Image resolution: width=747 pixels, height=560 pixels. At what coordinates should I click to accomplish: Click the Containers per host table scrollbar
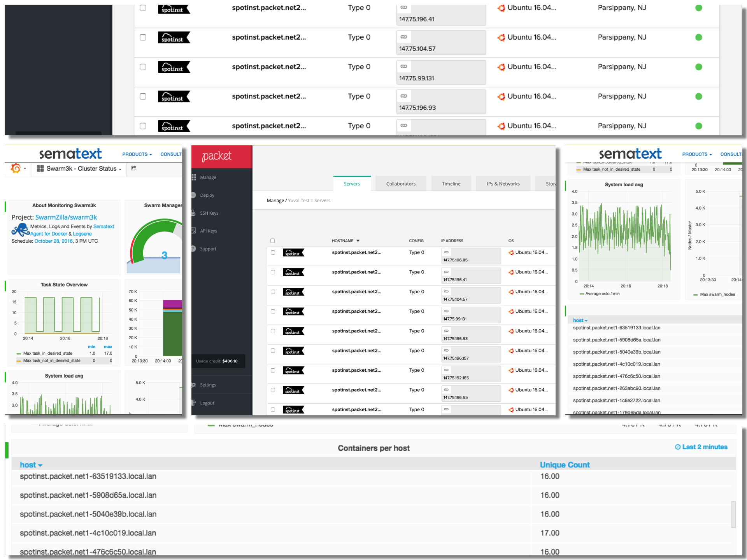[733, 514]
